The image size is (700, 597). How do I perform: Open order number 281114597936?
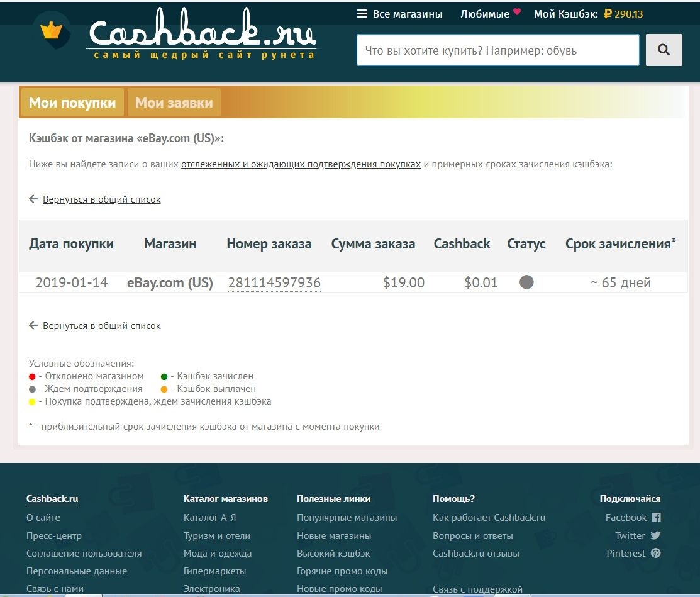(x=274, y=282)
